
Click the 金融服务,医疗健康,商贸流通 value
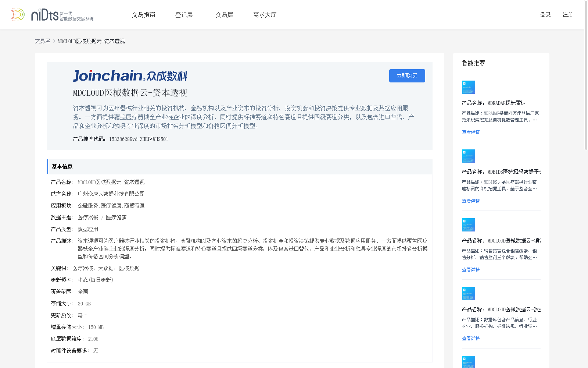[x=111, y=206]
